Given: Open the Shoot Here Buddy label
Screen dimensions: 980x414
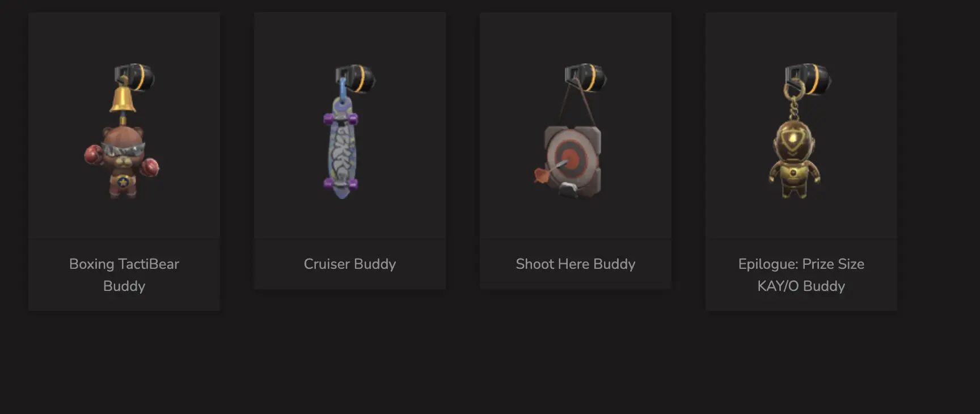Looking at the screenshot, I should point(576,264).
